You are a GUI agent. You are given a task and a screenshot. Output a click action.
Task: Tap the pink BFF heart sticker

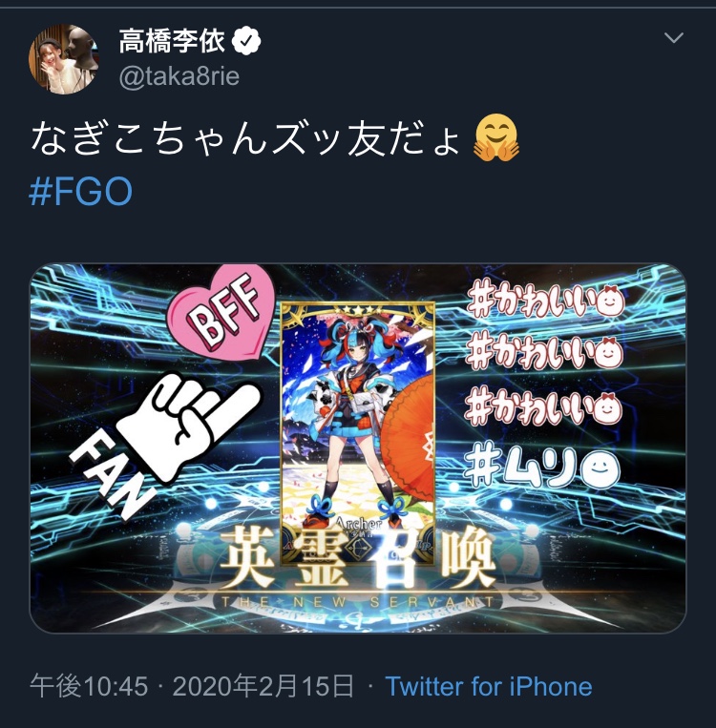221,311
